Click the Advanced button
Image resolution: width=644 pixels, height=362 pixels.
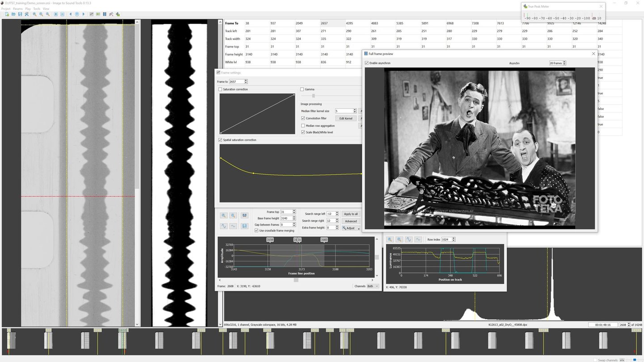(x=351, y=221)
